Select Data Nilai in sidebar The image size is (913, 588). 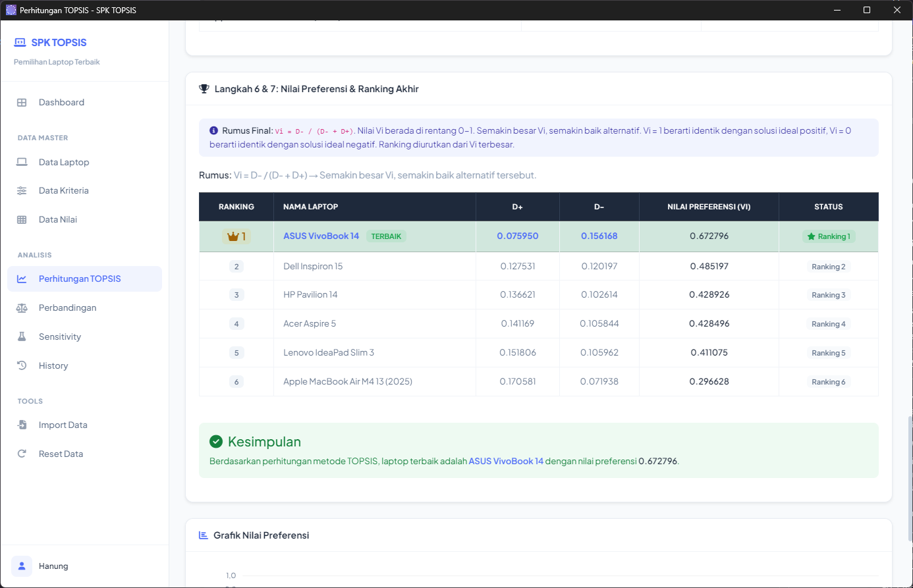coord(84,219)
